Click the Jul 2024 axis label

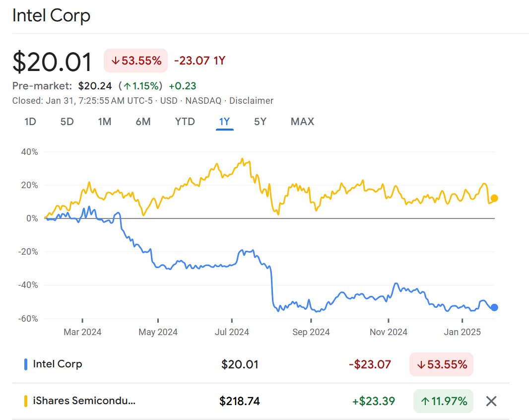(232, 332)
